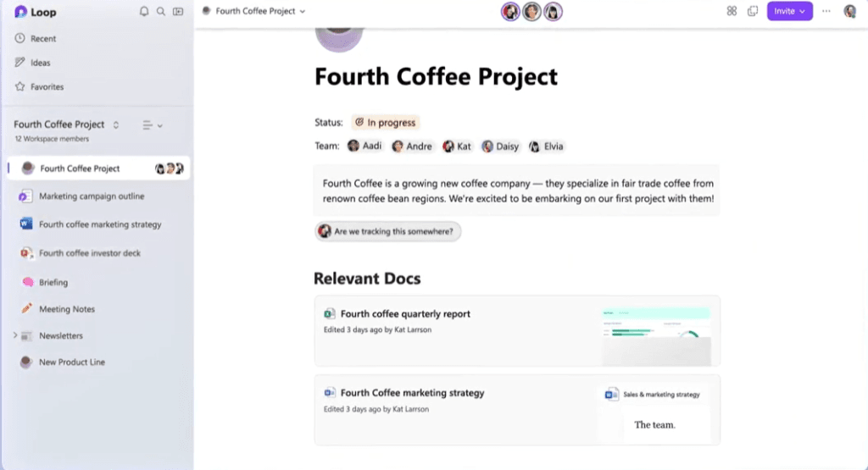
Task: Click the search magnifier icon in sidebar
Action: [x=161, y=12]
